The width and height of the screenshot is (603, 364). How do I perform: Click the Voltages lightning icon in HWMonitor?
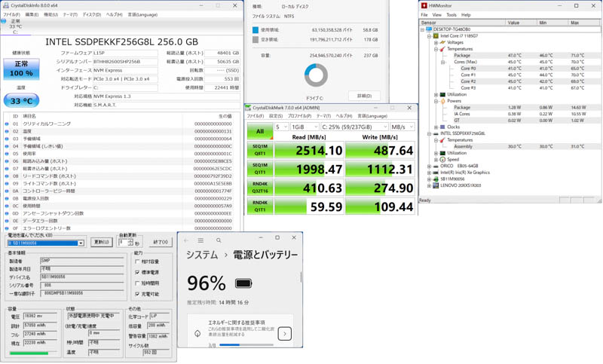[x=442, y=42]
